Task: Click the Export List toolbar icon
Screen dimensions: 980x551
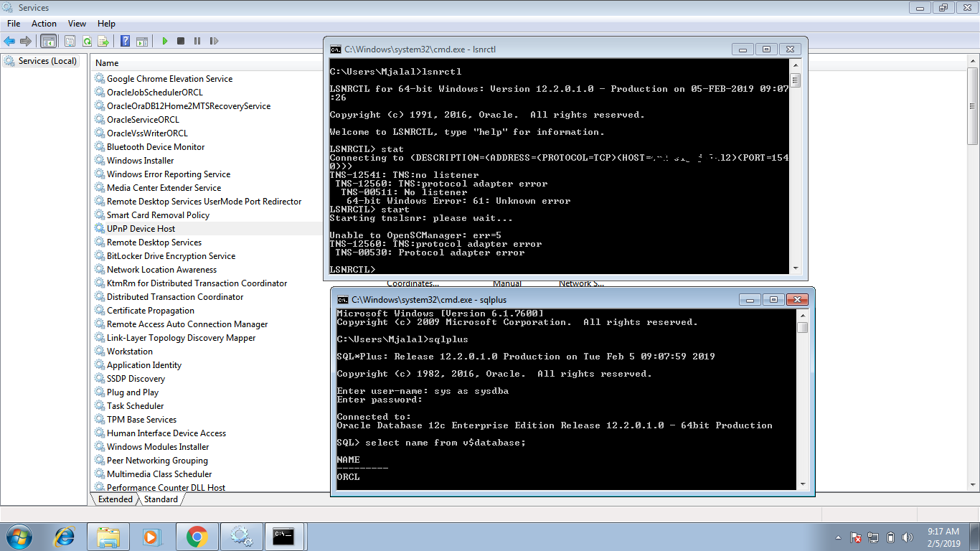Action: (103, 42)
